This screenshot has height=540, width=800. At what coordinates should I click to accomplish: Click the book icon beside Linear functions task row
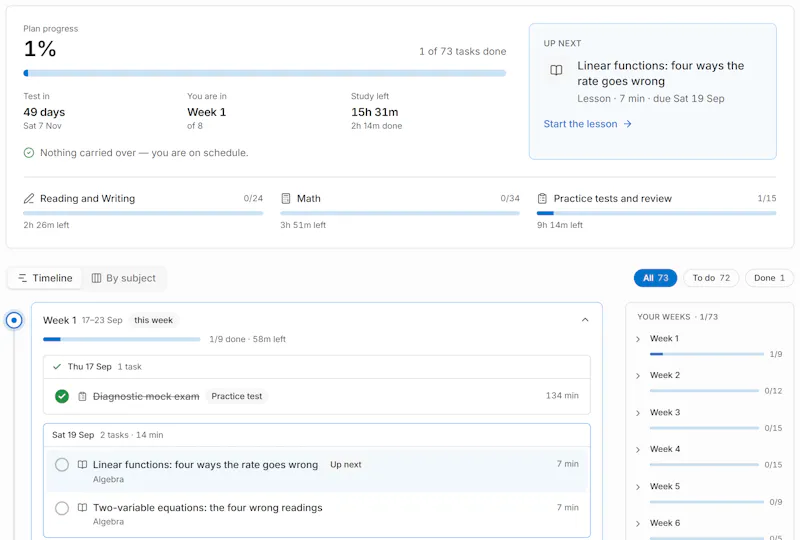tap(82, 464)
